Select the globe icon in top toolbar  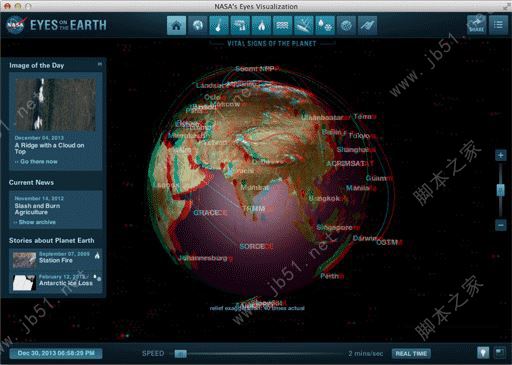(x=198, y=25)
